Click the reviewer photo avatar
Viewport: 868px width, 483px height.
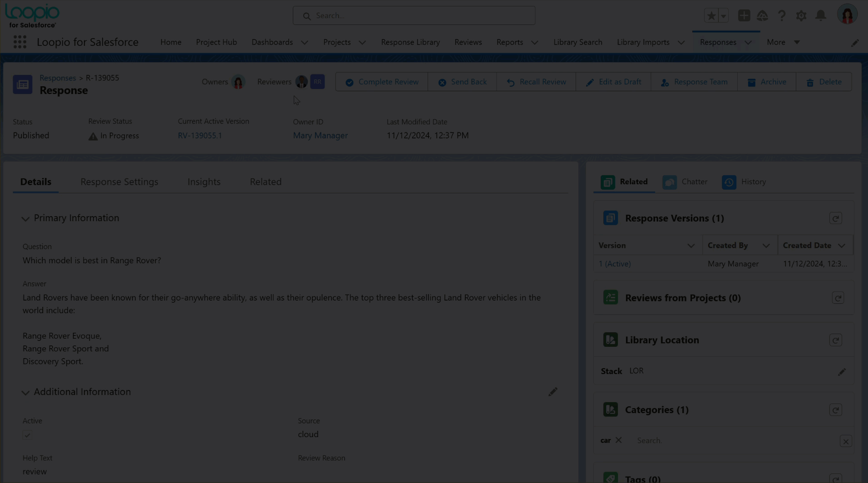[x=301, y=82]
